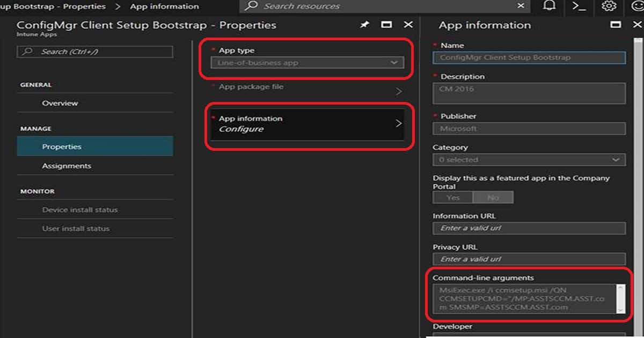This screenshot has width=644, height=338.
Task: Close the Properties blade
Action: pyautogui.click(x=408, y=25)
